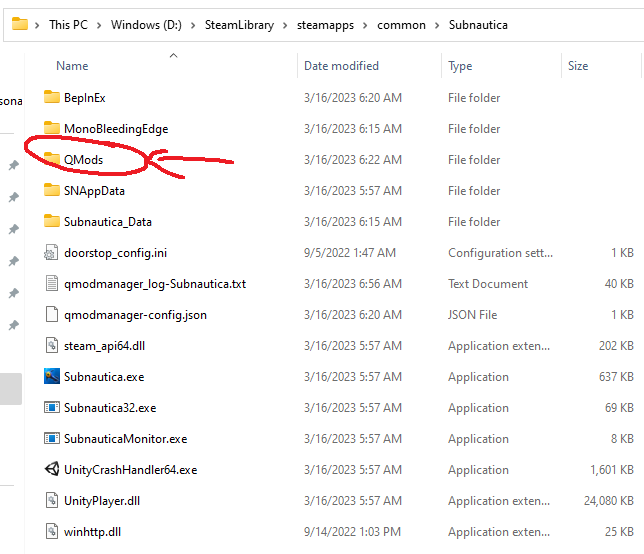Image resolution: width=644 pixels, height=554 pixels.
Task: Click the 40 KB size value
Action: pos(619,284)
